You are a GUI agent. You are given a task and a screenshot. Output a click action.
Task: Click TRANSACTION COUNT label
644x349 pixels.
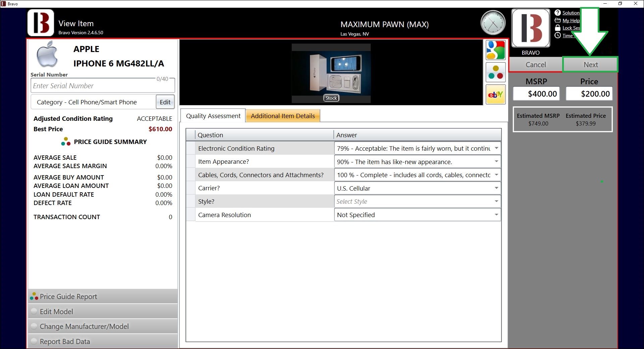tap(67, 217)
